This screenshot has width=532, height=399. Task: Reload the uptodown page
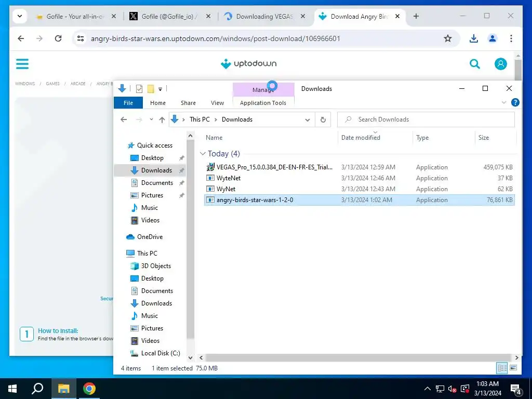[x=58, y=38]
